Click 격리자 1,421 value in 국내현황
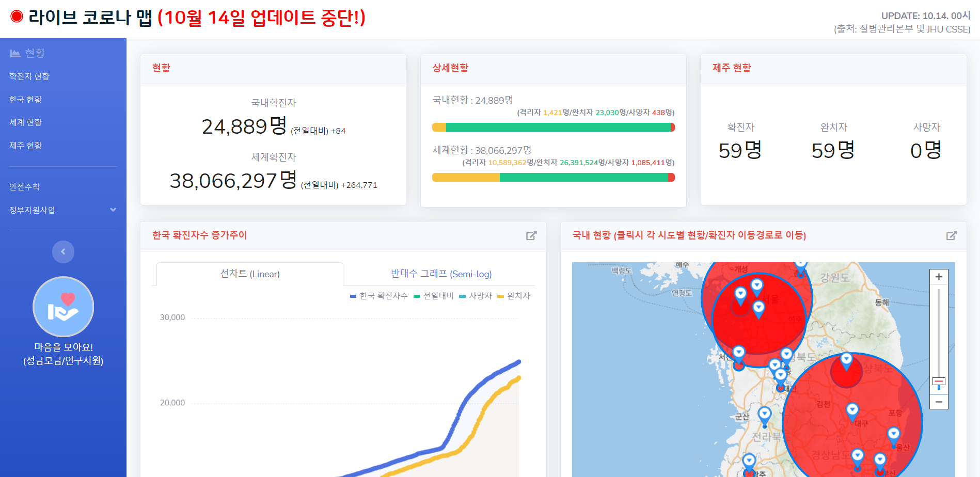This screenshot has height=477, width=980. 552,113
